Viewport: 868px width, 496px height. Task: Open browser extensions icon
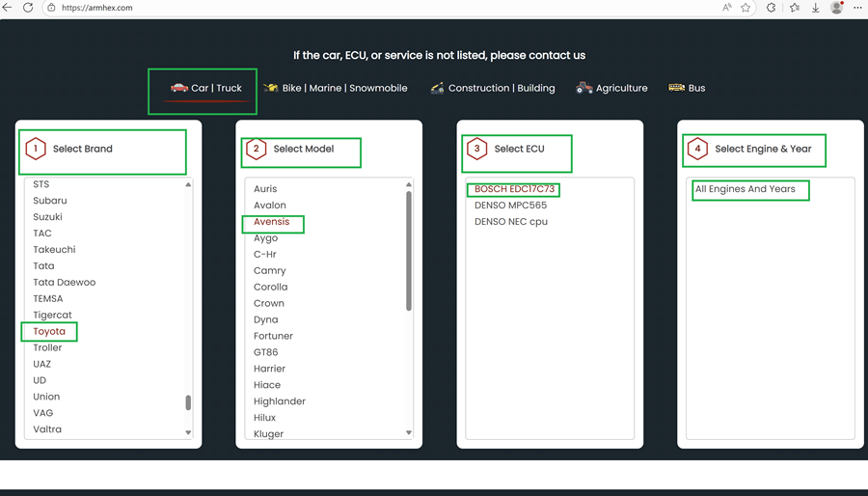tap(771, 8)
